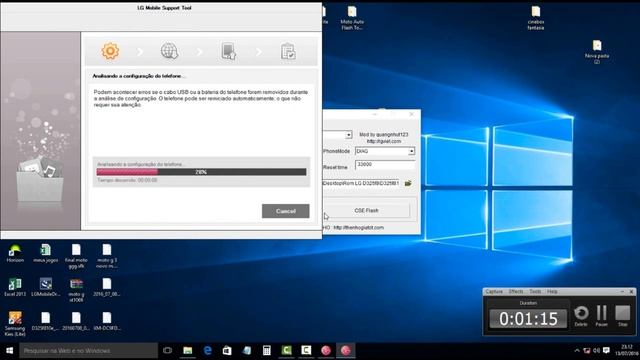Image resolution: width=640 pixels, height=360 pixels.
Task: Open the second Camtasia taskbar icon
Action: coord(306,351)
